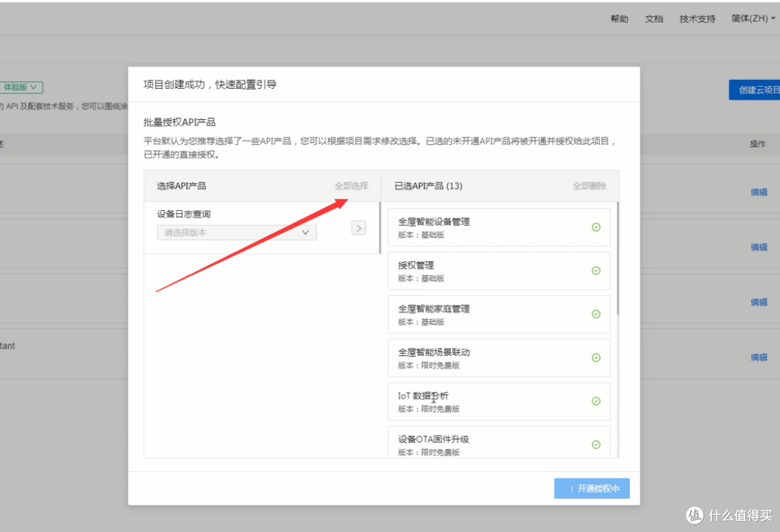Click the 创建云项目 button behind the dialog

click(755, 90)
